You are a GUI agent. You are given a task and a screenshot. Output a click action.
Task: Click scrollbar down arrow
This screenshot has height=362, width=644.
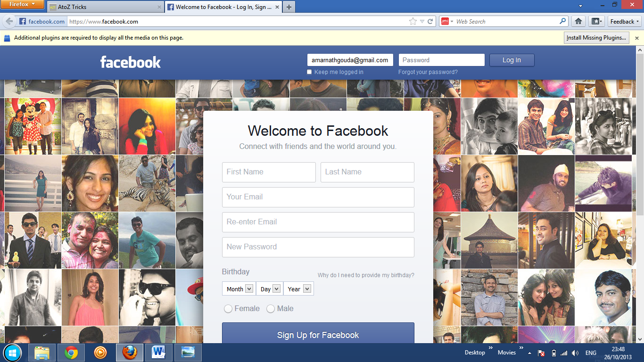click(x=640, y=339)
